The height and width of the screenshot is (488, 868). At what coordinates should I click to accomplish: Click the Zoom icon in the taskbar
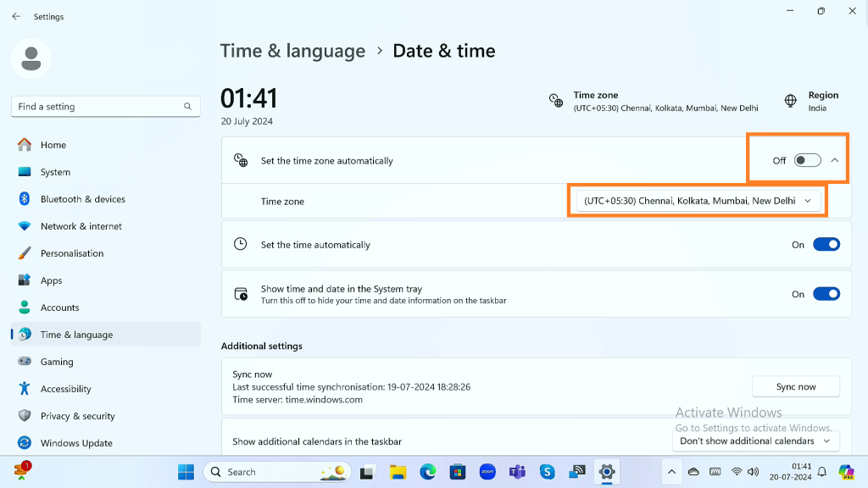click(487, 472)
